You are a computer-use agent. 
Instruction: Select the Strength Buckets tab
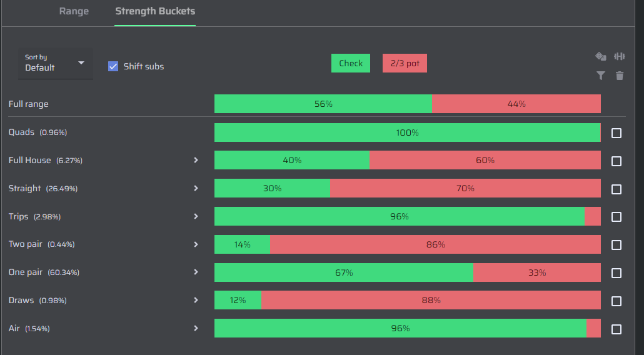[x=155, y=11]
